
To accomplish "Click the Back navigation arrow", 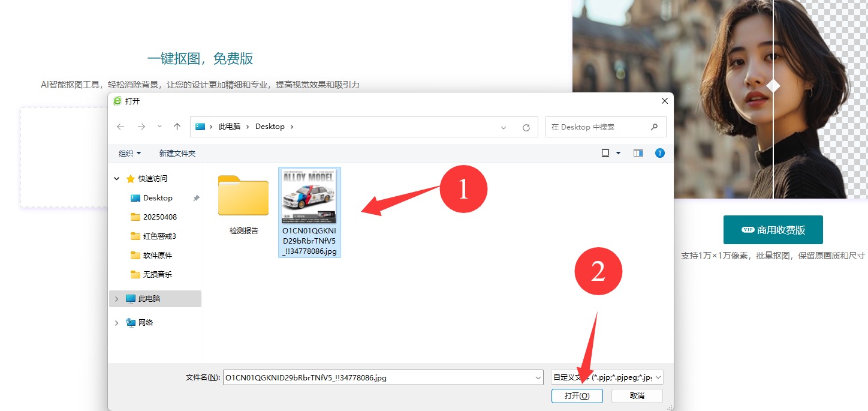I will coord(120,127).
